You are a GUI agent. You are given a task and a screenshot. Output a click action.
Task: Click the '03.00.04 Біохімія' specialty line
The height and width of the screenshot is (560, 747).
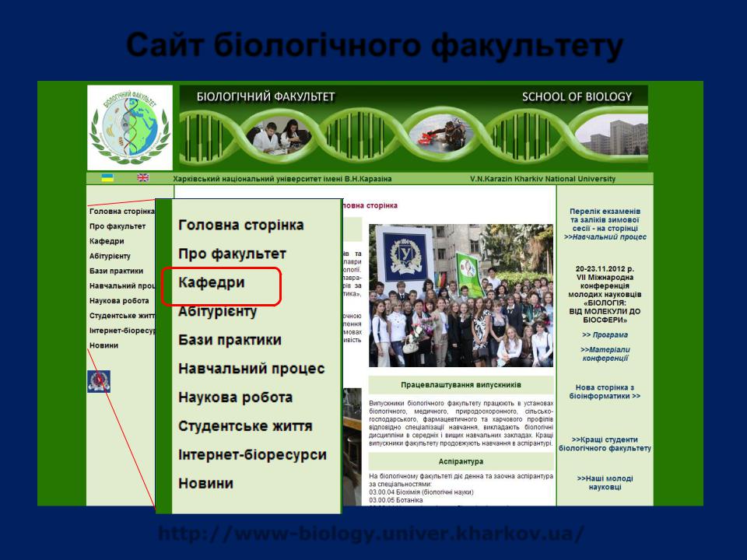421,492
